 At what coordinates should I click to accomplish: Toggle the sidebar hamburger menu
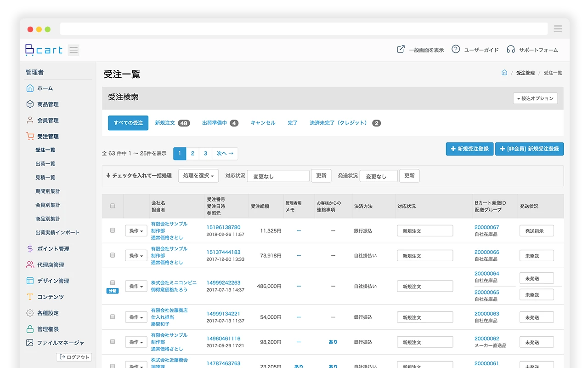coord(73,50)
